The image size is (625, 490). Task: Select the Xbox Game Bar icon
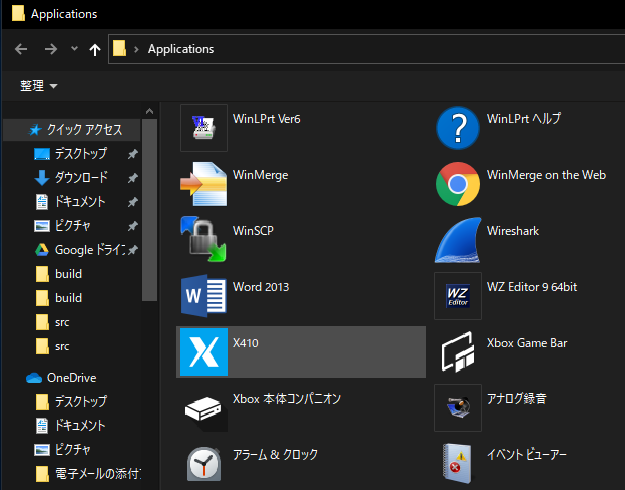click(x=458, y=352)
